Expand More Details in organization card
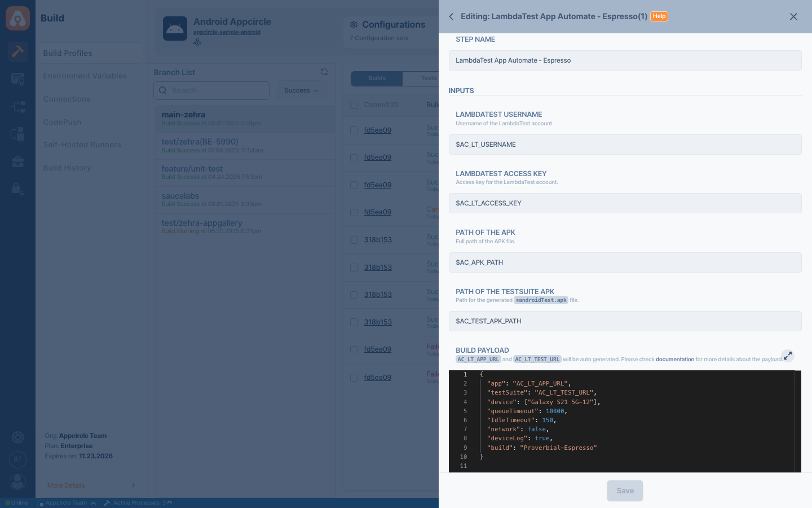The width and height of the screenshot is (812, 508). click(91, 485)
